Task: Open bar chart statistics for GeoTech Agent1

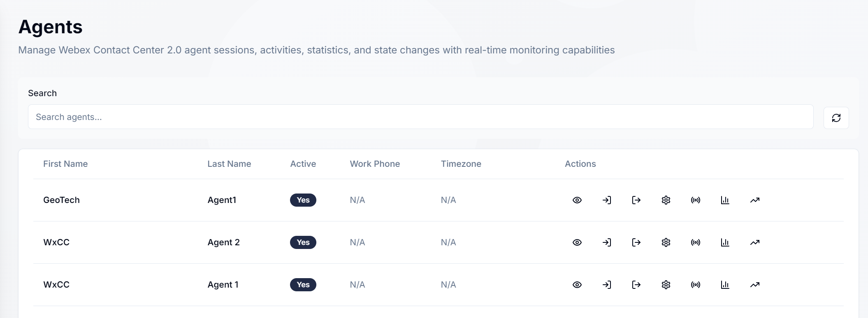Action: pos(725,200)
